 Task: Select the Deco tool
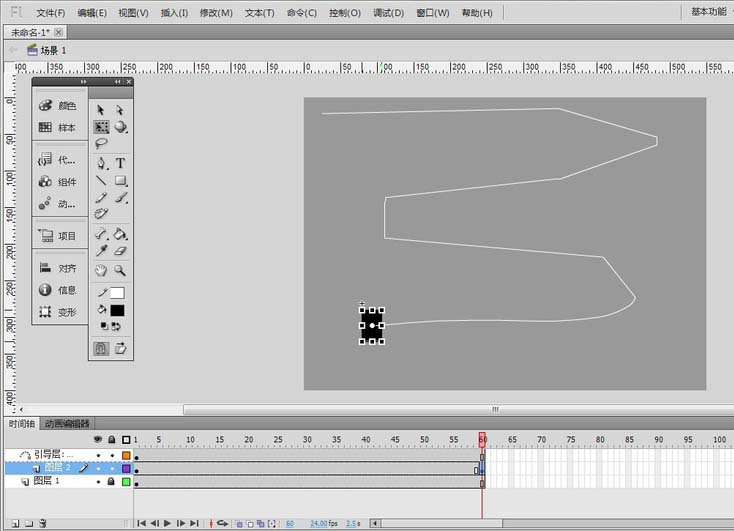click(x=101, y=214)
